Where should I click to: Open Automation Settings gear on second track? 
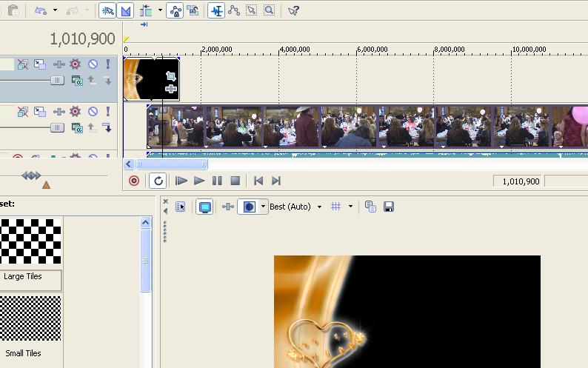coord(75,112)
